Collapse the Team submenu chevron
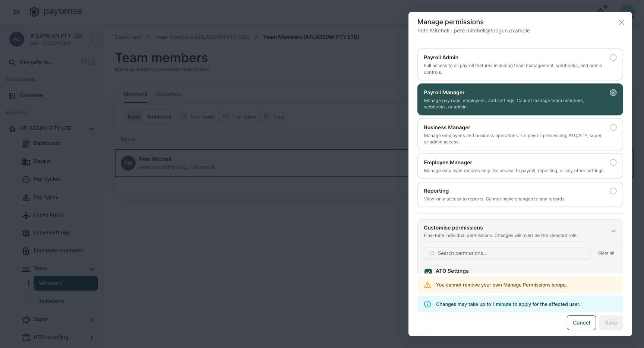The image size is (644, 348). pos(92,269)
